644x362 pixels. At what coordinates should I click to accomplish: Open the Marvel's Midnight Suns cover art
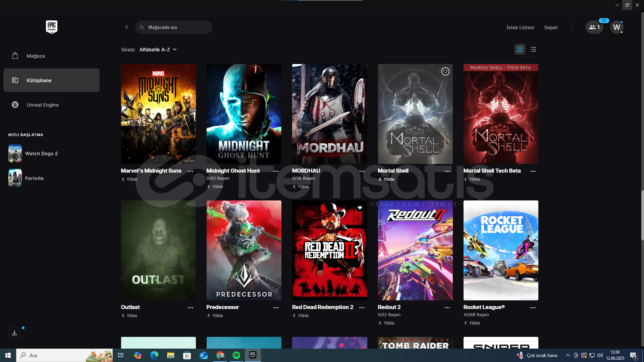pos(158,114)
